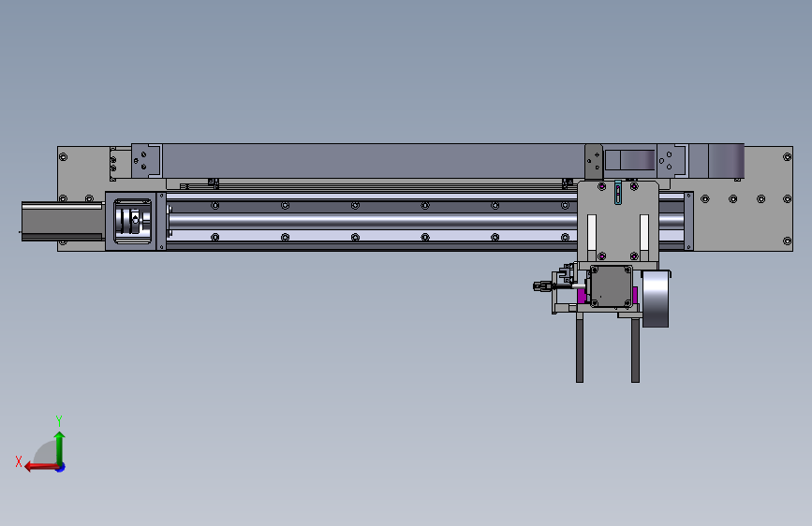Screen dimensions: 812x526
Task: Click the red X axis arrow of the triad
Action: [40, 467]
